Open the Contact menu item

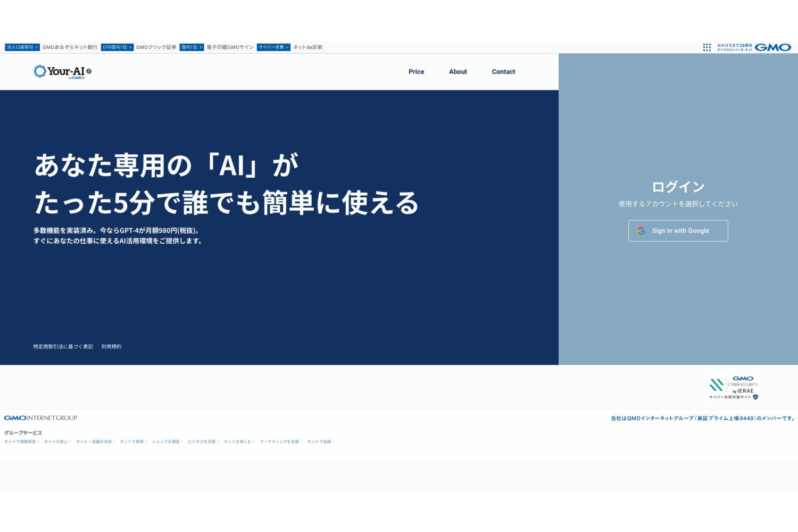(x=503, y=72)
